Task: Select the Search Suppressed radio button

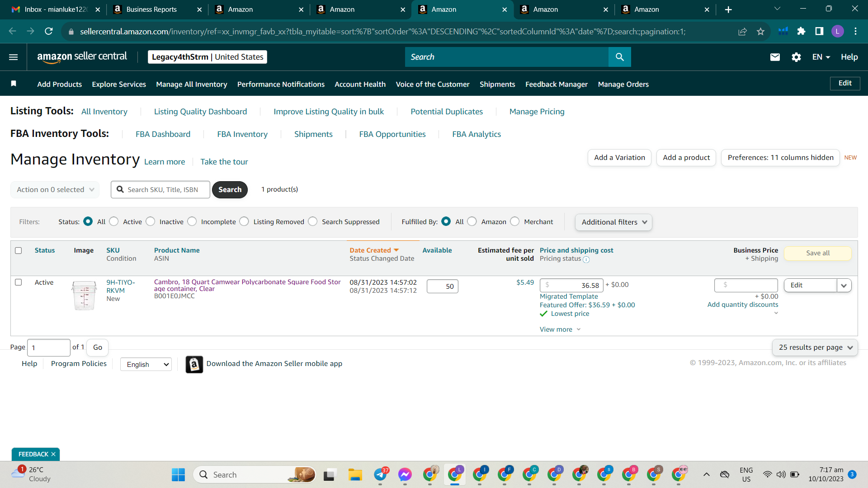Action: click(313, 221)
